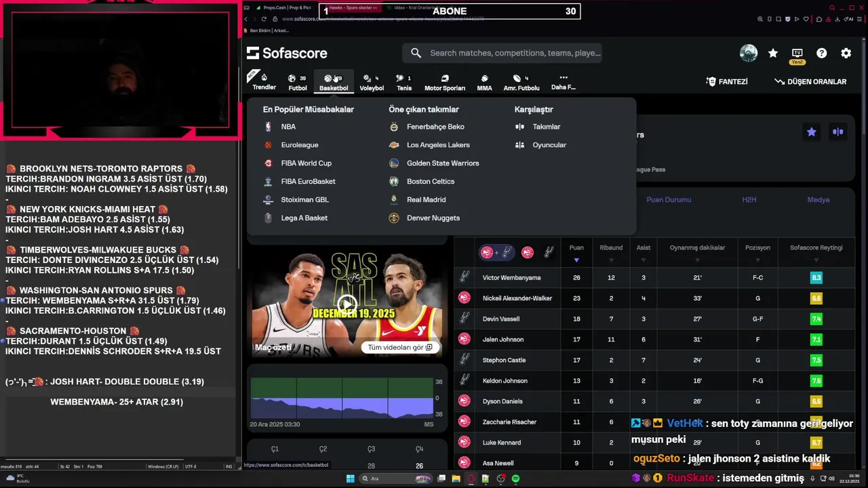Screen dimensions: 868x488
Task: Open the TV schedule icon
Action: tap(797, 53)
